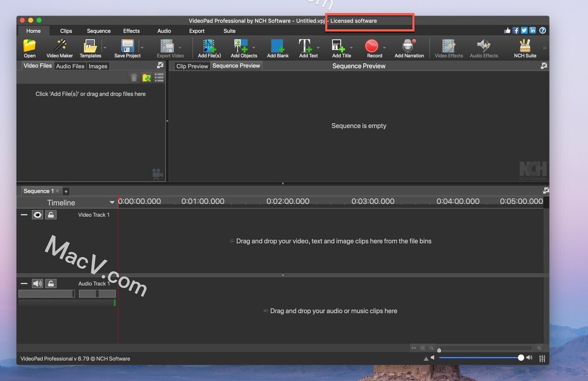Create new folder in the file bin

[146, 78]
